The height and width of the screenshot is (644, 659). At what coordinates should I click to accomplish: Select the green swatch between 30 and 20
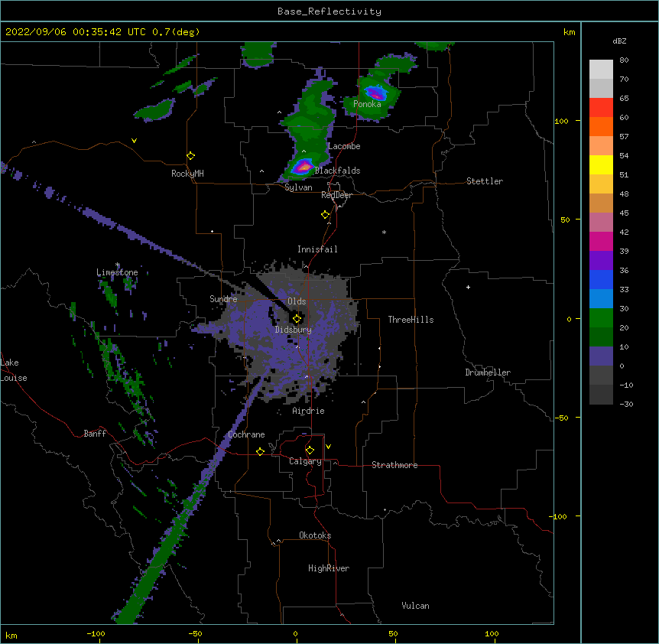601,318
